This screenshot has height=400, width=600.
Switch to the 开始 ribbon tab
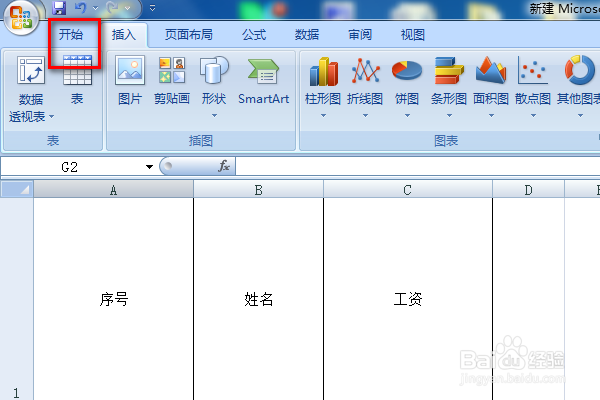(71, 35)
